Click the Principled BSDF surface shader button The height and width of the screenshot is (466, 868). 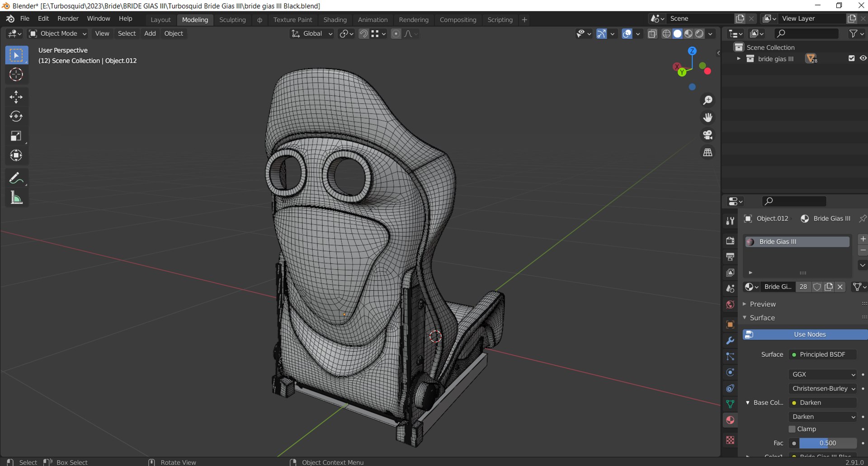coord(822,354)
